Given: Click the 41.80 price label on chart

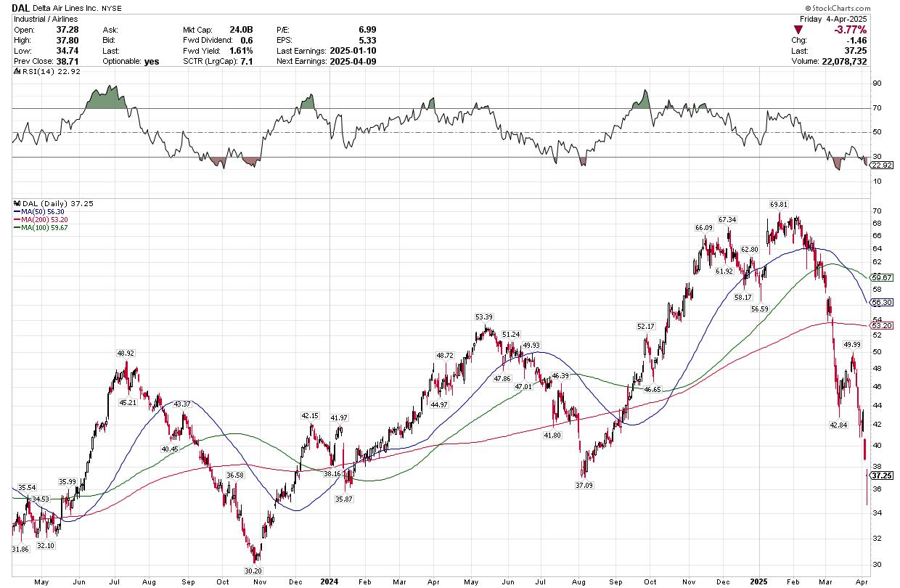Looking at the screenshot, I should click(553, 435).
